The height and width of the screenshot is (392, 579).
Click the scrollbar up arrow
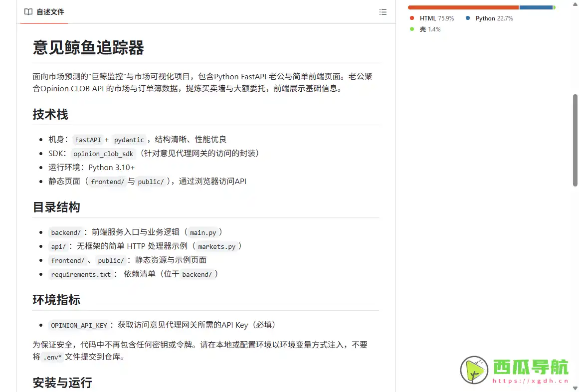pos(575,4)
